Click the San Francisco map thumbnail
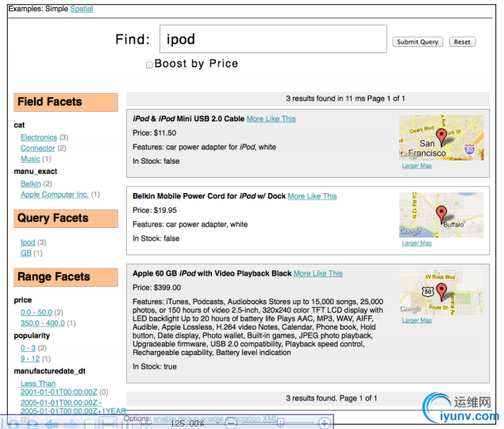The height and width of the screenshot is (429, 504). pyautogui.click(x=441, y=137)
